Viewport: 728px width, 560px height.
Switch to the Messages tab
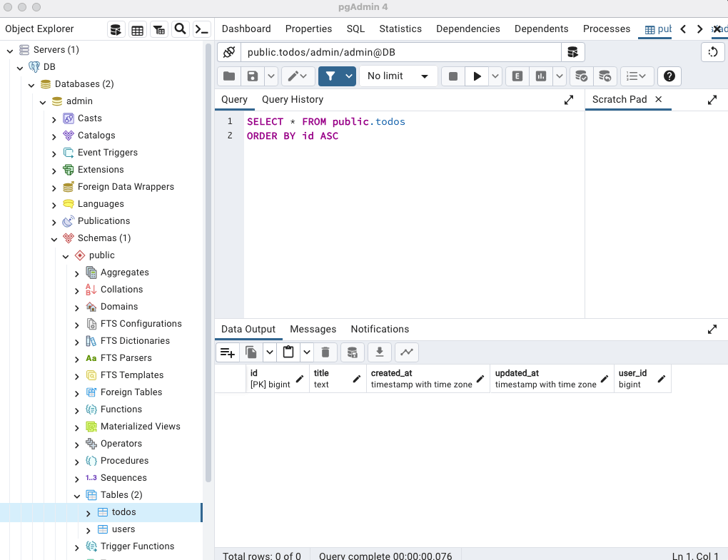313,329
